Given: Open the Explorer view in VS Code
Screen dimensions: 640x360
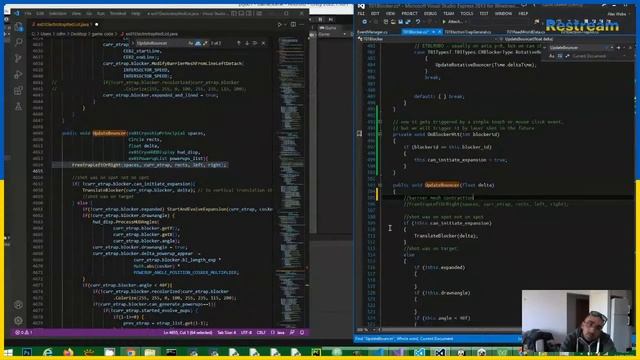Looking at the screenshot, I should [18, 27].
